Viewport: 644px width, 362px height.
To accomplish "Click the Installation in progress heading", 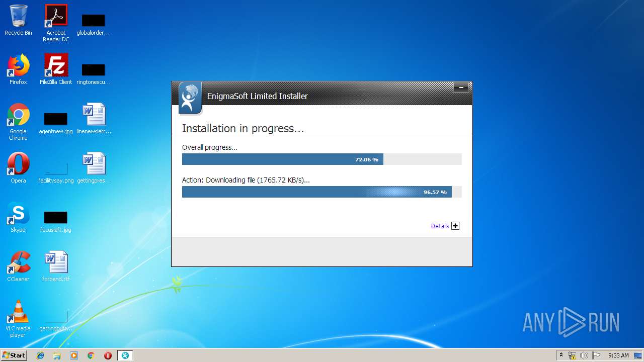I will (x=243, y=129).
